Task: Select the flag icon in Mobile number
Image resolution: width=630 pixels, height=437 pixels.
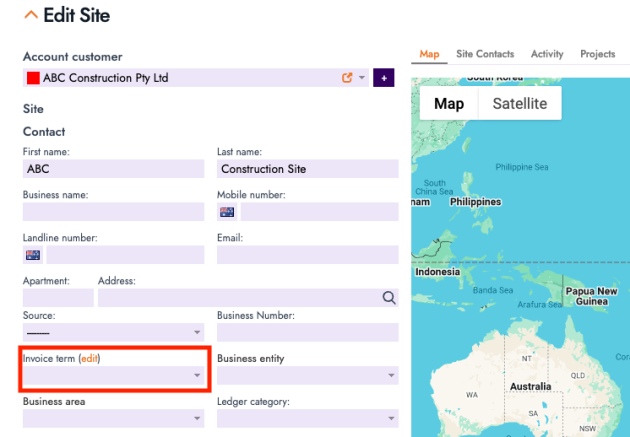Action: pos(227,212)
